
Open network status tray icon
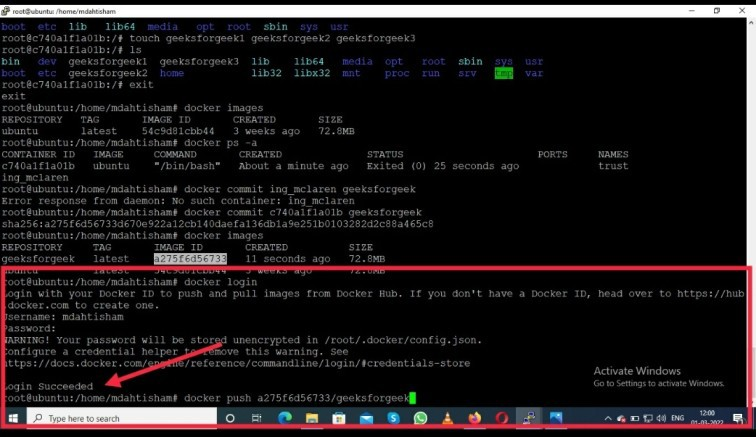pyautogui.click(x=648, y=418)
